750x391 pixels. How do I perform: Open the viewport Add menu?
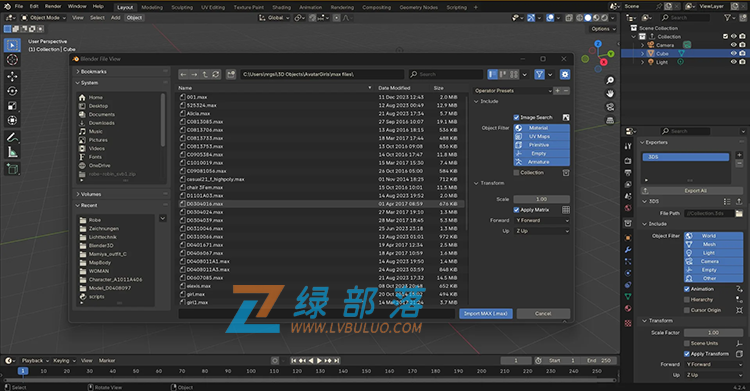[x=116, y=18]
